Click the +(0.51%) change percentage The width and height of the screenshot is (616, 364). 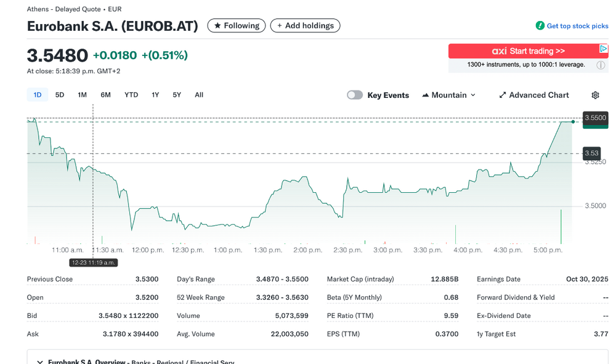(164, 55)
